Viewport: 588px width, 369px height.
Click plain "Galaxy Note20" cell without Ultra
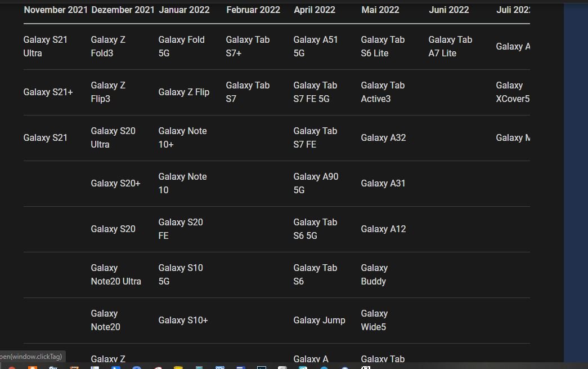tap(105, 320)
